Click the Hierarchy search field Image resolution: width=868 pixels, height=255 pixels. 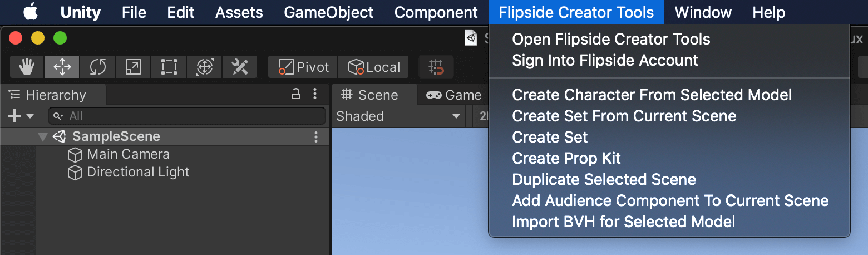click(x=187, y=116)
